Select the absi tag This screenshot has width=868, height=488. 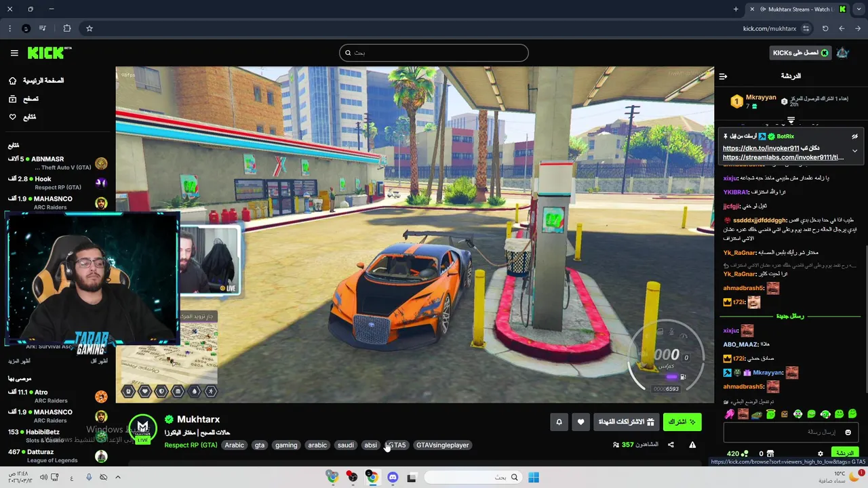370,445
